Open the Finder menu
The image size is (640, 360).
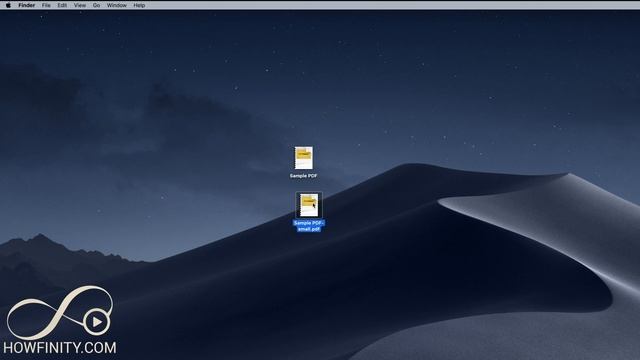27,5
